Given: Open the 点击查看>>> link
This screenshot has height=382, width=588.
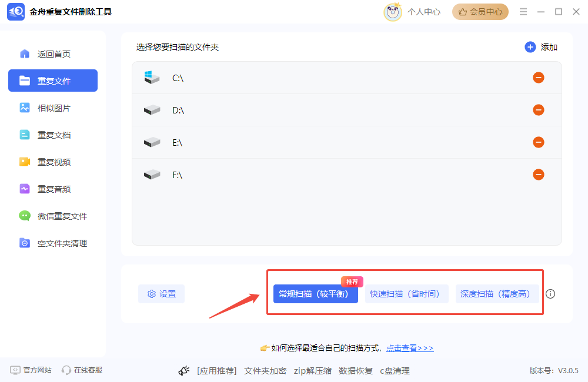Looking at the screenshot, I should point(410,349).
